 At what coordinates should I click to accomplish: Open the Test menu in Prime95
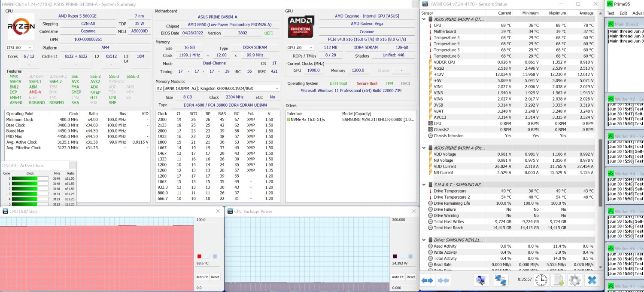pyautogui.click(x=611, y=13)
